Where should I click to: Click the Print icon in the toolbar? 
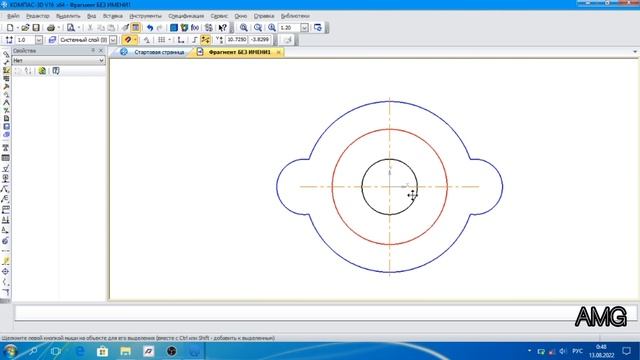pos(51,28)
